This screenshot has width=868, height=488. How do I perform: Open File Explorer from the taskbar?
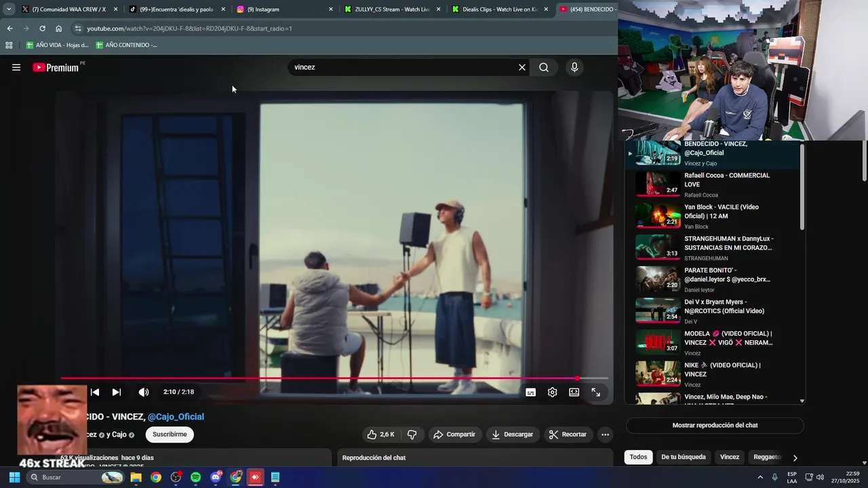coord(136,477)
